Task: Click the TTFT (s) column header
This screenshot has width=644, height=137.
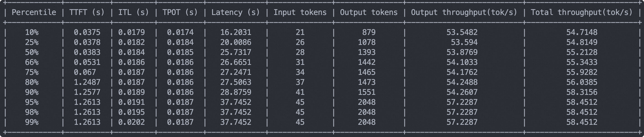Action: point(87,12)
